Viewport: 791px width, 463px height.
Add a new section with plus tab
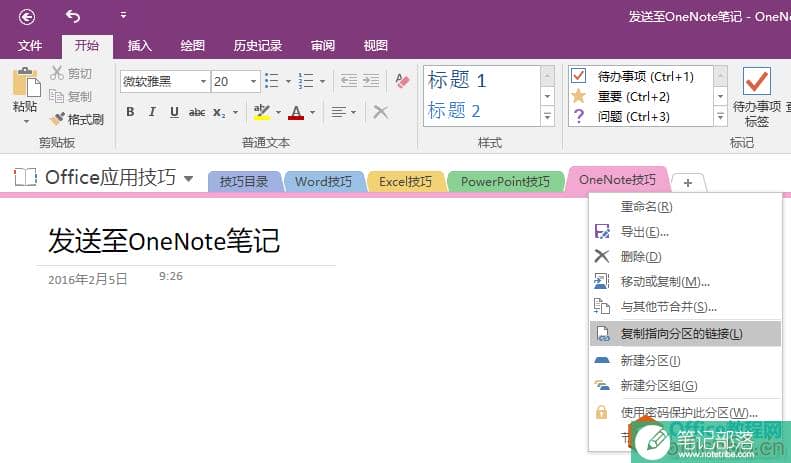(688, 183)
